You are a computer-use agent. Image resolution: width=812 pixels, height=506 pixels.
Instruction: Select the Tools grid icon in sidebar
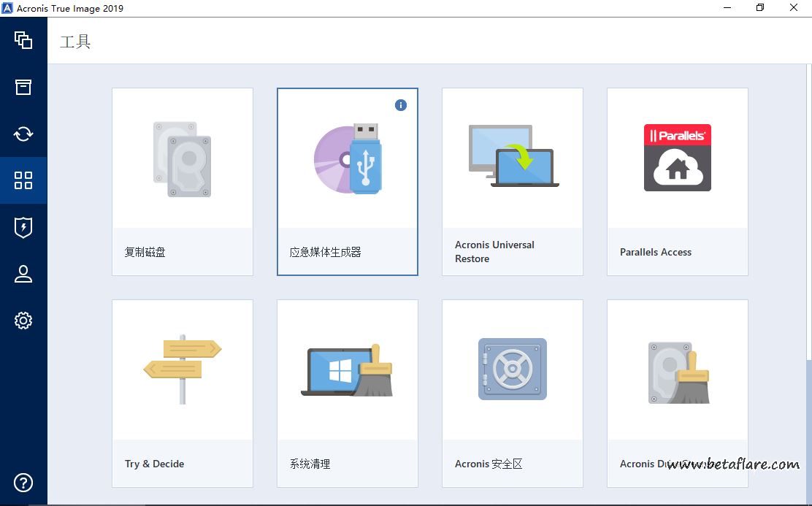tap(23, 180)
